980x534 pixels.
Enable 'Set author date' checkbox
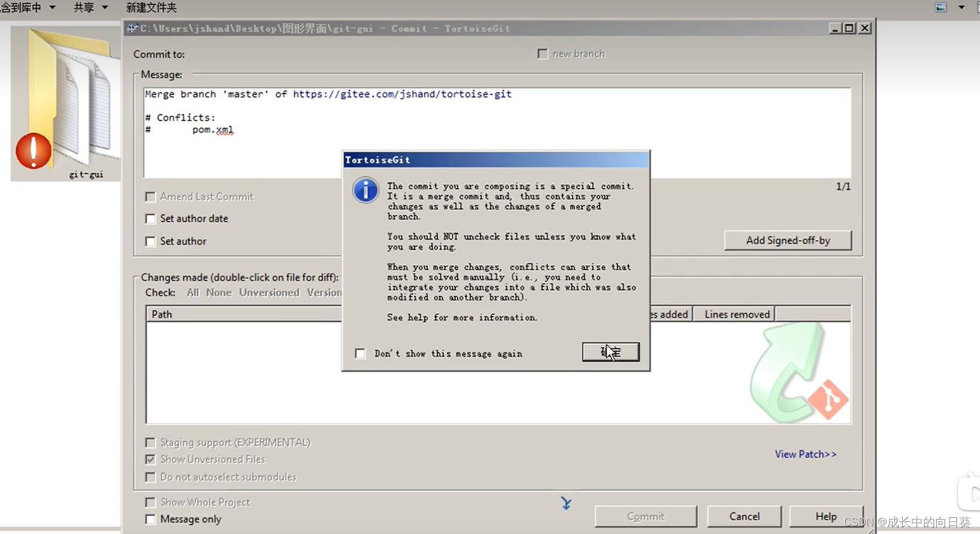[x=150, y=219]
